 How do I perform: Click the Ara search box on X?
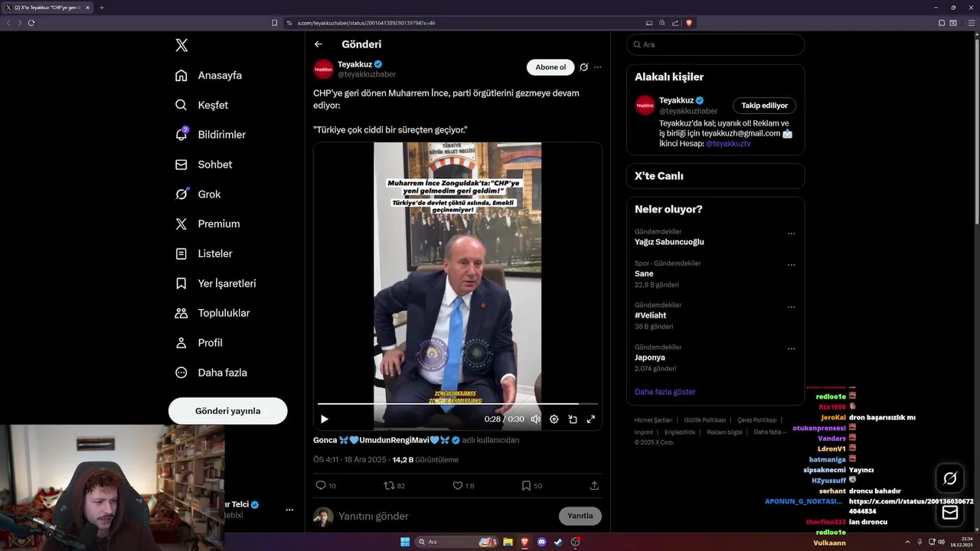click(x=715, y=44)
